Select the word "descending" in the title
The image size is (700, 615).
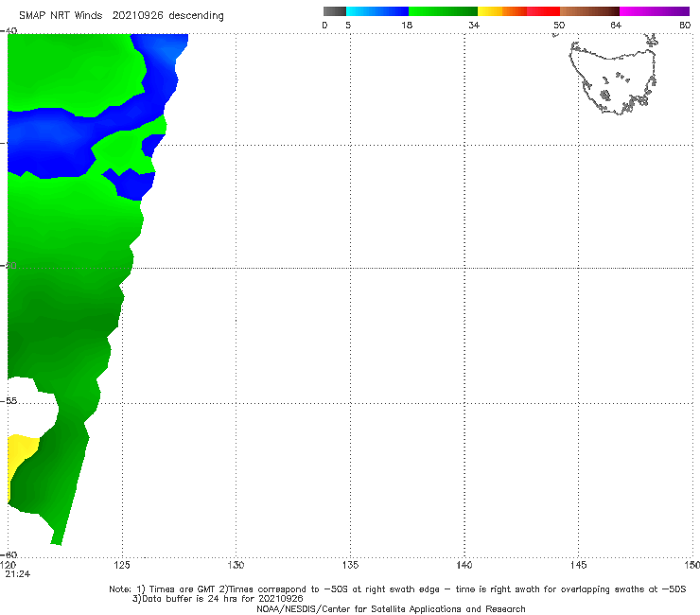tap(196, 16)
